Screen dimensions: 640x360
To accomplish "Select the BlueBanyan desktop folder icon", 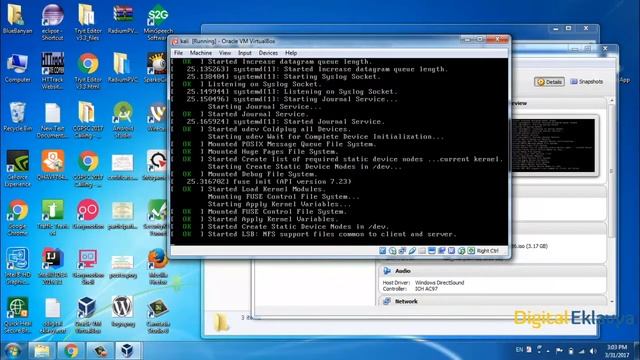I will point(17,20).
